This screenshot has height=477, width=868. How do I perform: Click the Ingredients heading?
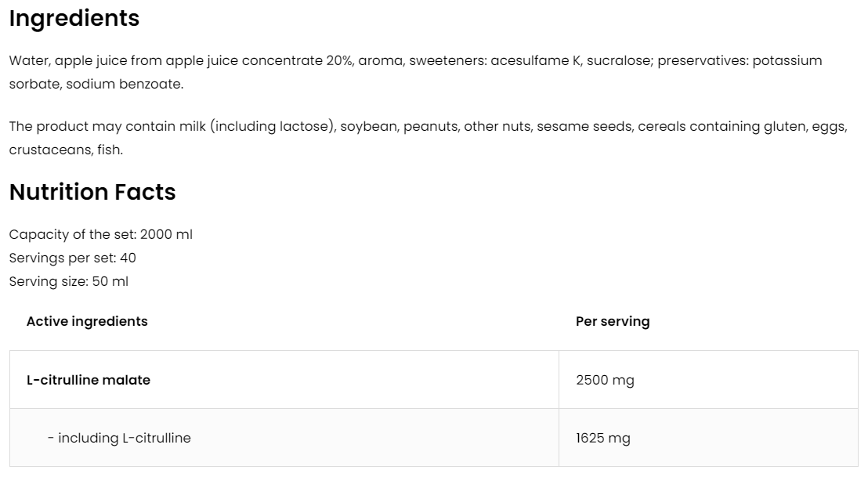[74, 19]
